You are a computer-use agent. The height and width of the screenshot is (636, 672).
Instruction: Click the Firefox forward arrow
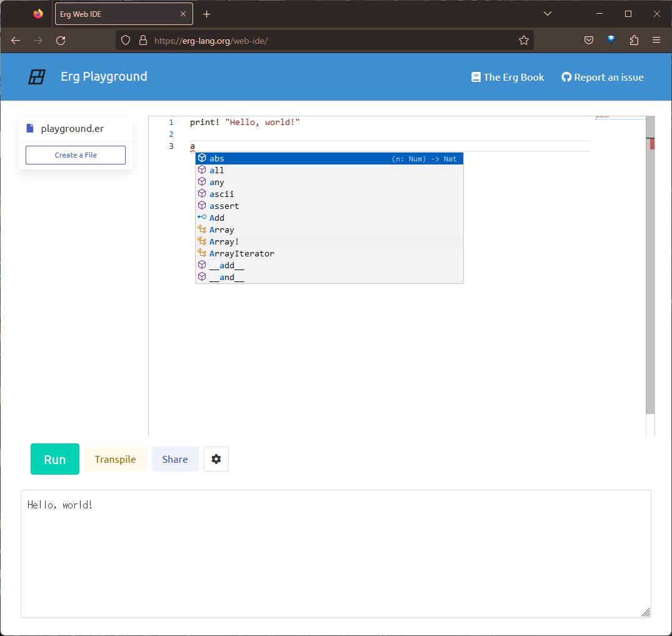pos(38,40)
